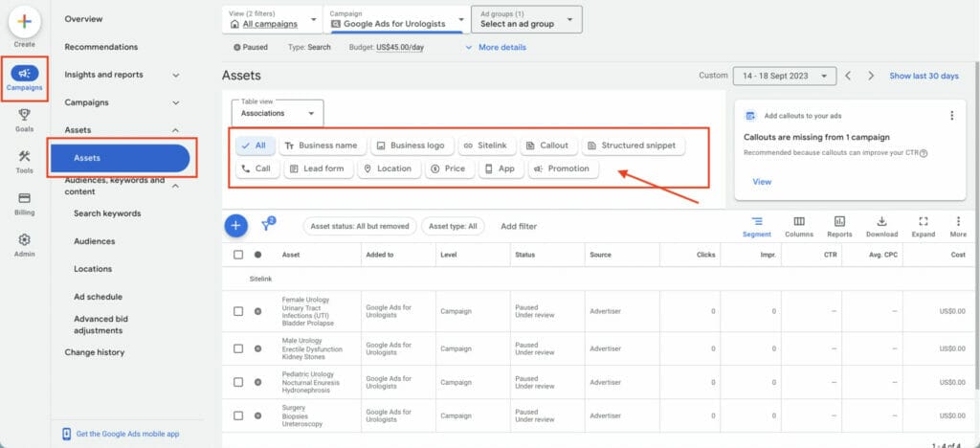
Task: Click the Show last 30 days link
Action: click(924, 76)
